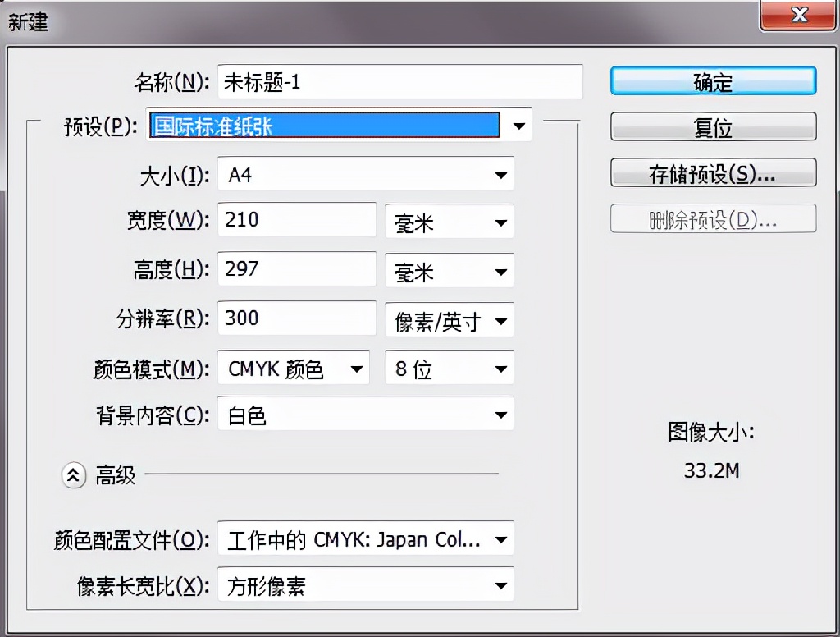Click the 分辨率 value field 300
840x637 pixels.
[x=297, y=318]
